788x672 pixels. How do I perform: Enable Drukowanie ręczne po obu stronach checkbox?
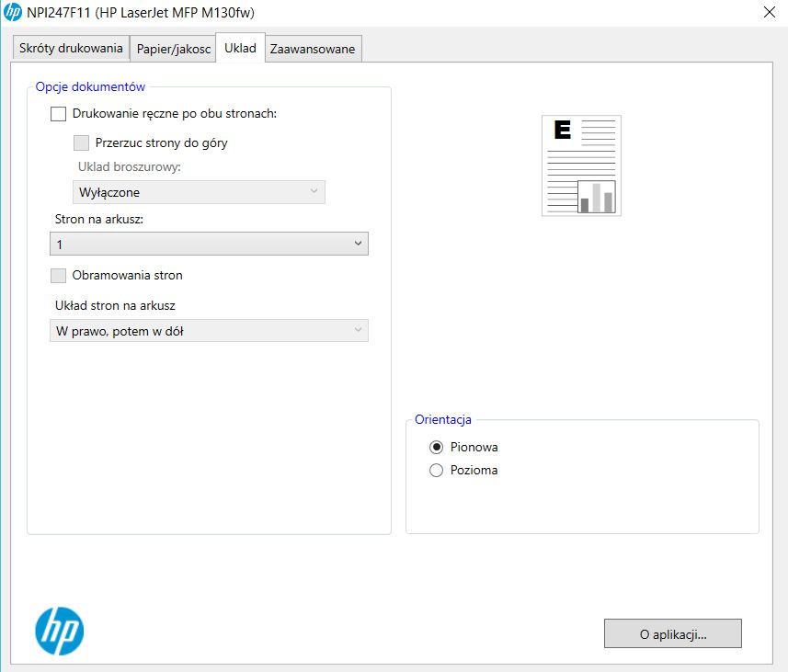(58, 114)
